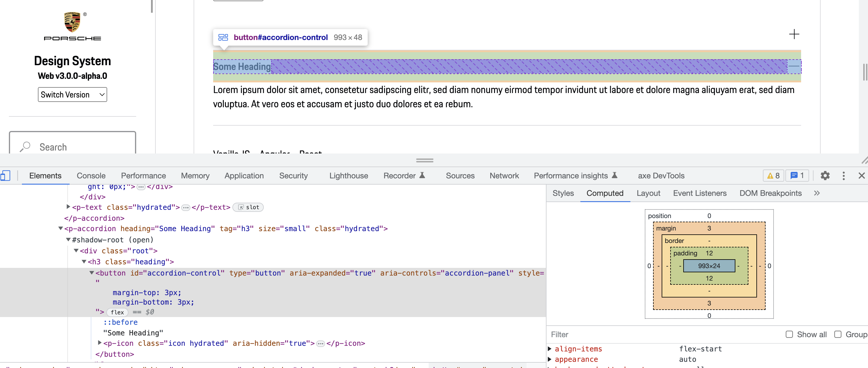
Task: Enable the Group checkbox
Action: 838,334
